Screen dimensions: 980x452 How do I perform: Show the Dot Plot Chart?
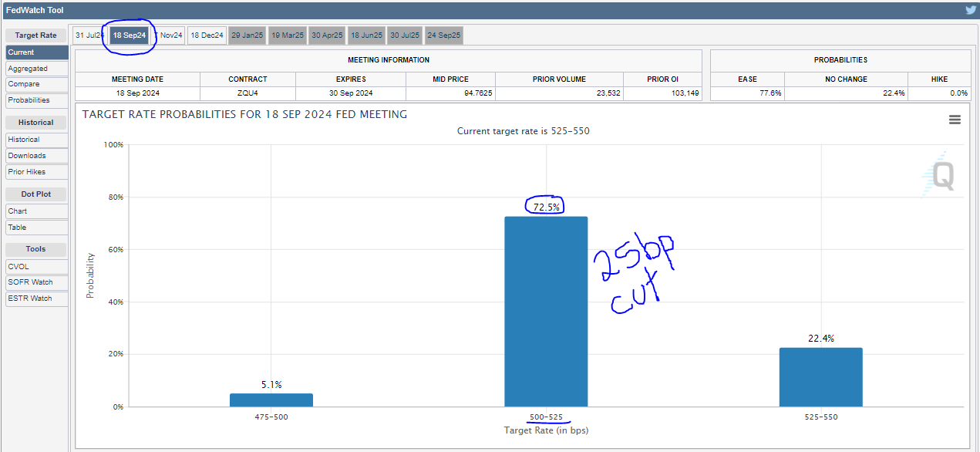point(36,211)
